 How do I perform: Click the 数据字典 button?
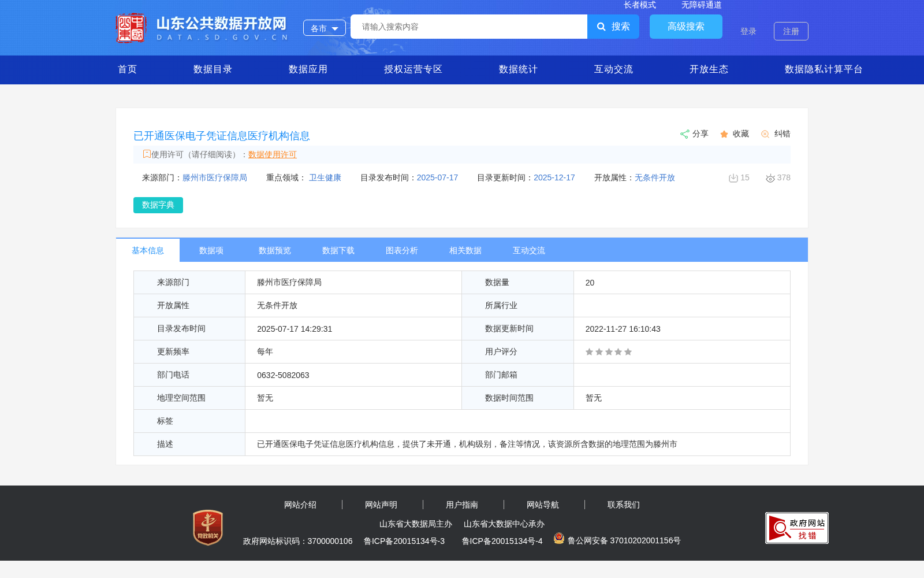pos(158,205)
